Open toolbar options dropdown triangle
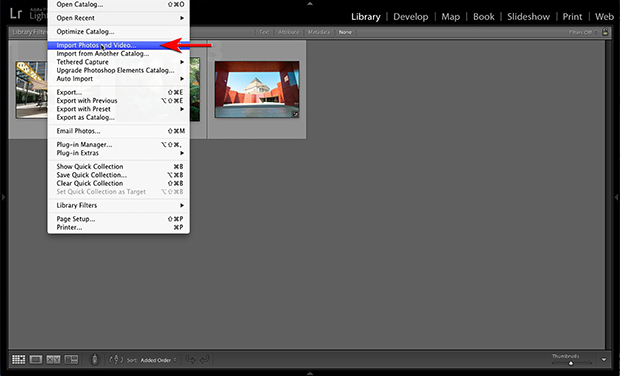The image size is (620, 376). 604,360
